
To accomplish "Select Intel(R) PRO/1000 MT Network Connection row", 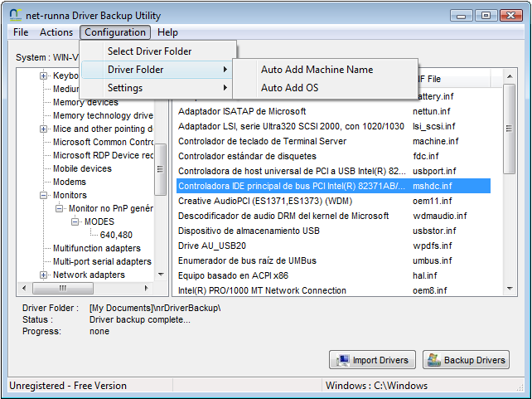I will (333, 290).
